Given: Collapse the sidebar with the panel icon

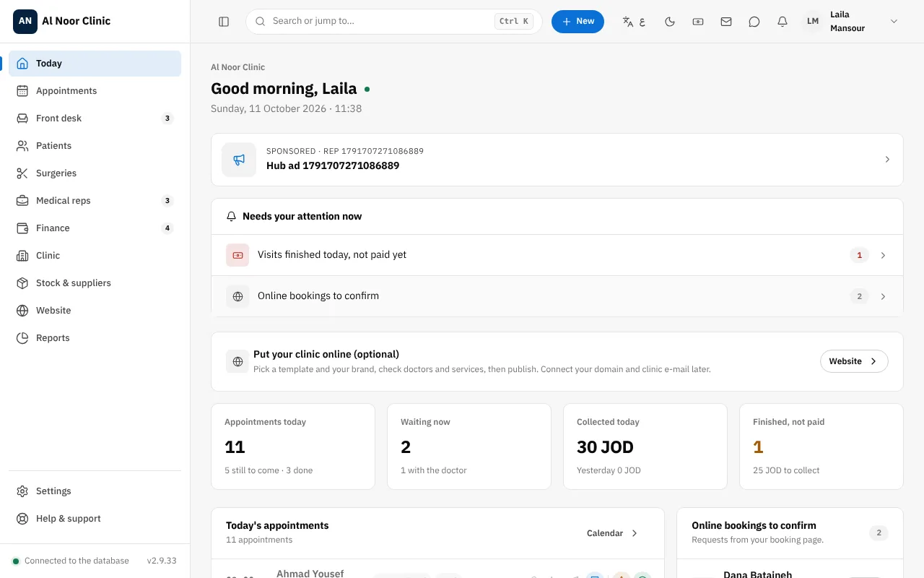Looking at the screenshot, I should click(x=224, y=22).
